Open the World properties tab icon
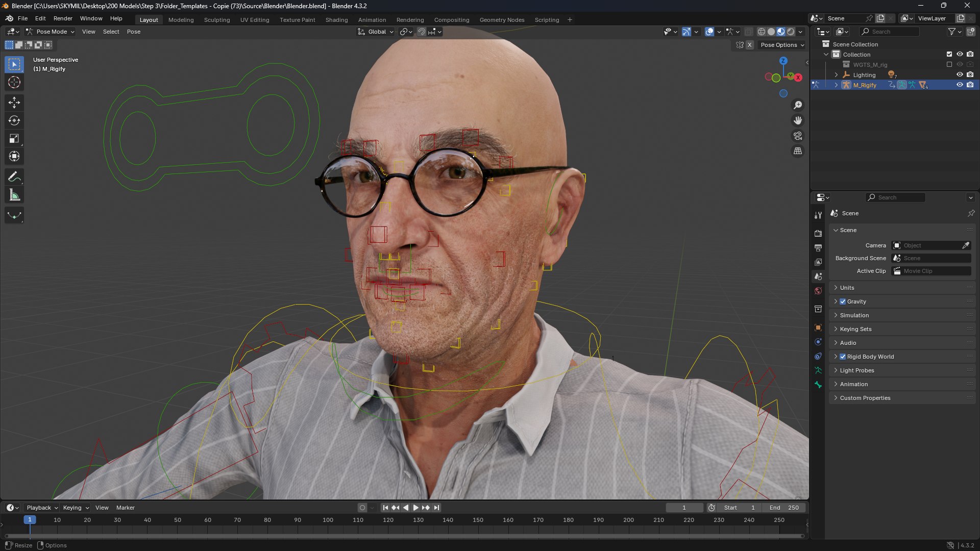This screenshot has height=551, width=980. tap(818, 291)
